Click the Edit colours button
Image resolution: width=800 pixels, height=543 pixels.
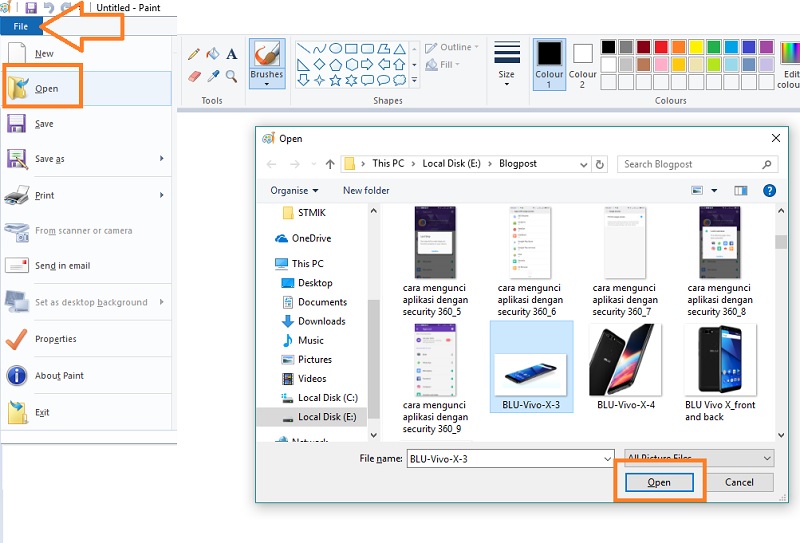tap(788, 65)
